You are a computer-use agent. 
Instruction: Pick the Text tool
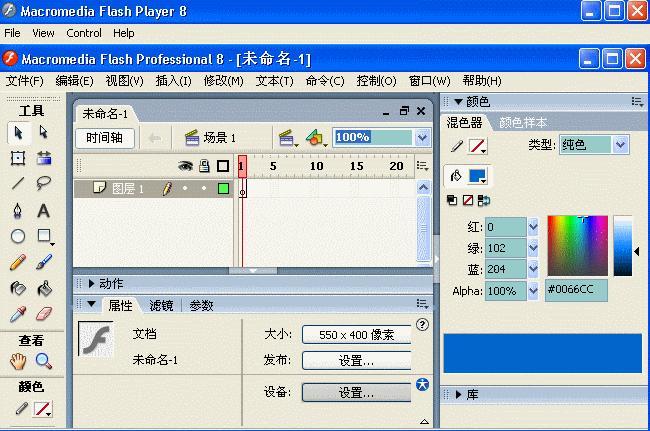tap(44, 211)
